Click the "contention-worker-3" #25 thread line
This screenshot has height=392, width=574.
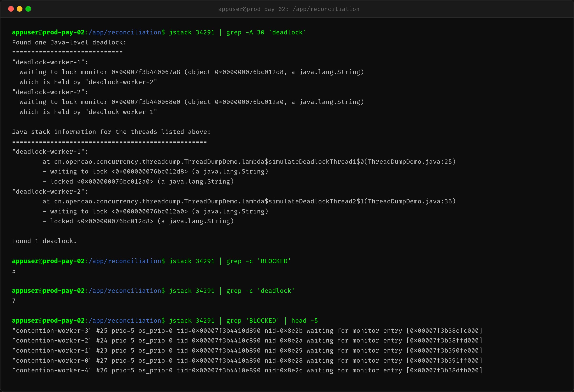click(247, 331)
